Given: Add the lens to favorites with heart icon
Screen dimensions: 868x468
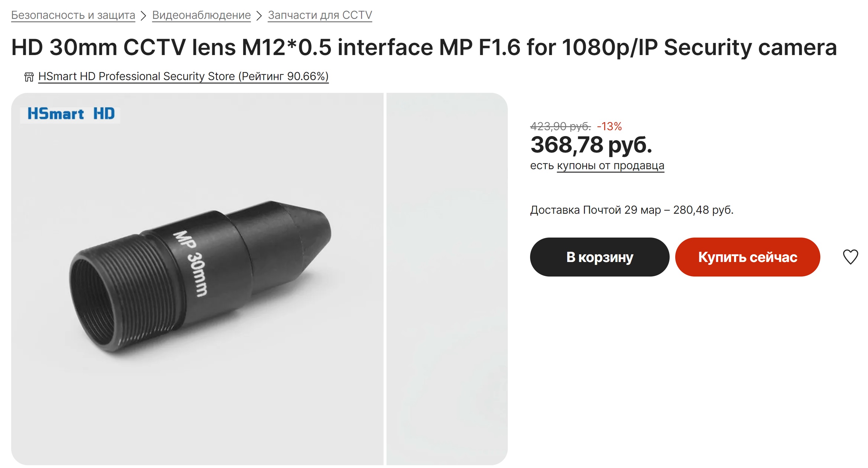Looking at the screenshot, I should (x=850, y=257).
